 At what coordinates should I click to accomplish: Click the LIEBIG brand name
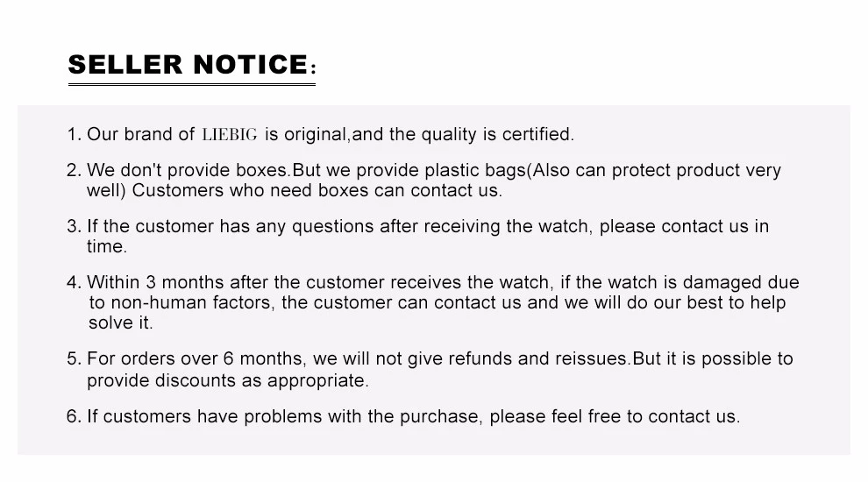(x=230, y=134)
